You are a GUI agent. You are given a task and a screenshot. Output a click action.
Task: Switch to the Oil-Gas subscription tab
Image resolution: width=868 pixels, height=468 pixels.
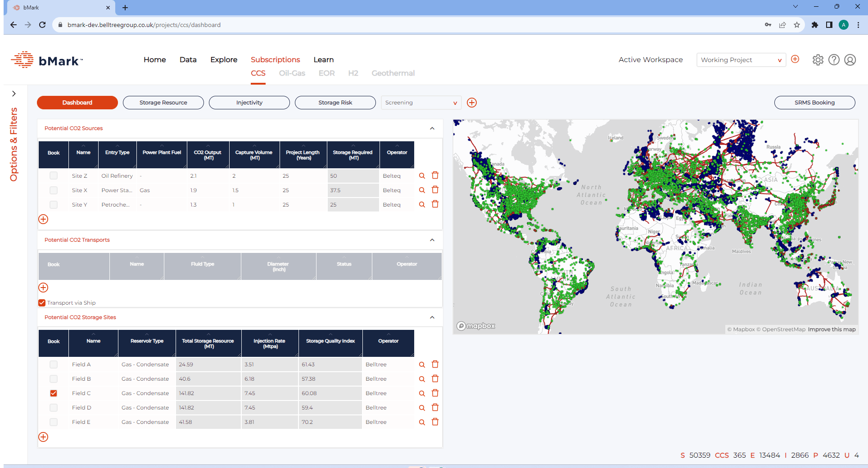tap(292, 73)
